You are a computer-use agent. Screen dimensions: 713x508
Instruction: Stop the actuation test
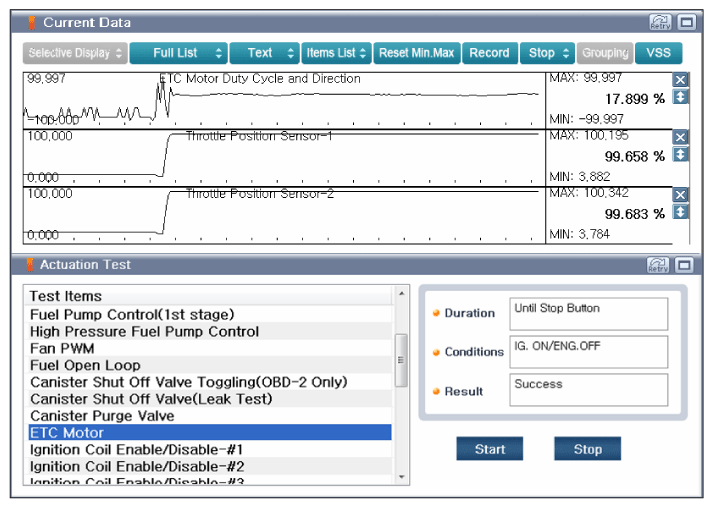pos(587,449)
